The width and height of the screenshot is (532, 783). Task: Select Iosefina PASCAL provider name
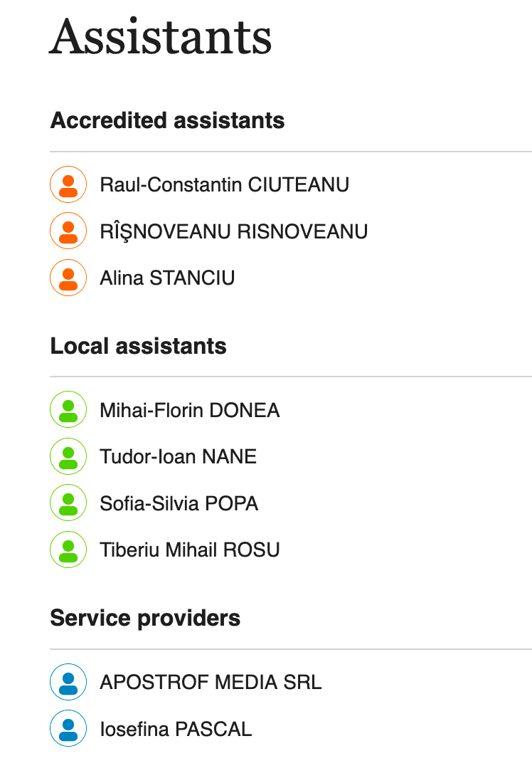pyautogui.click(x=176, y=729)
